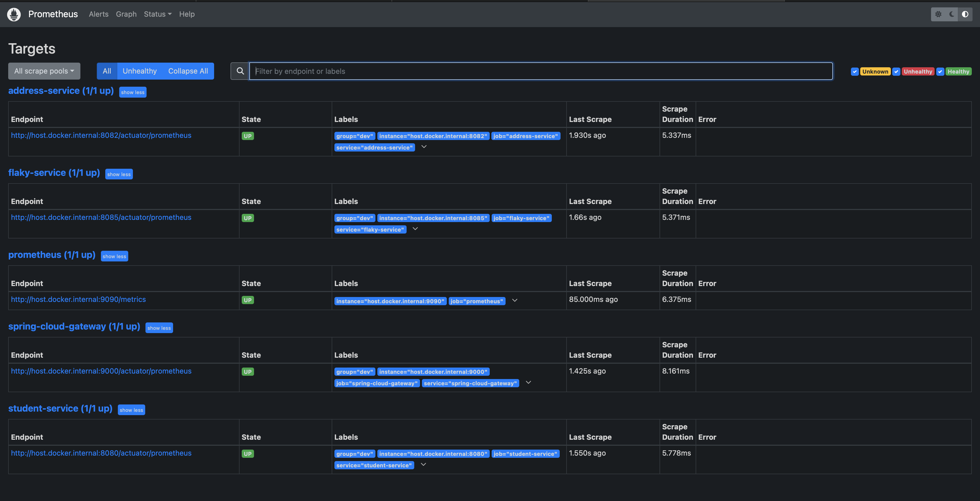Click show less for student-service pool

tap(131, 410)
